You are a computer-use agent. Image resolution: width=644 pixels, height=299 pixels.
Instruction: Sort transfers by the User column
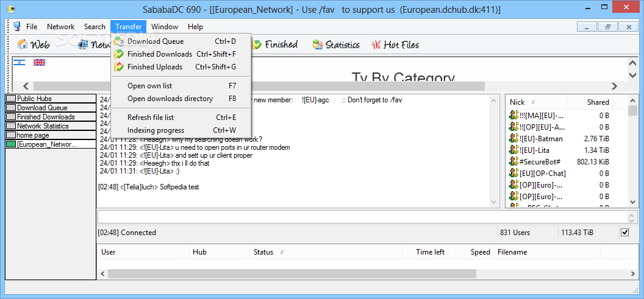tap(143, 252)
